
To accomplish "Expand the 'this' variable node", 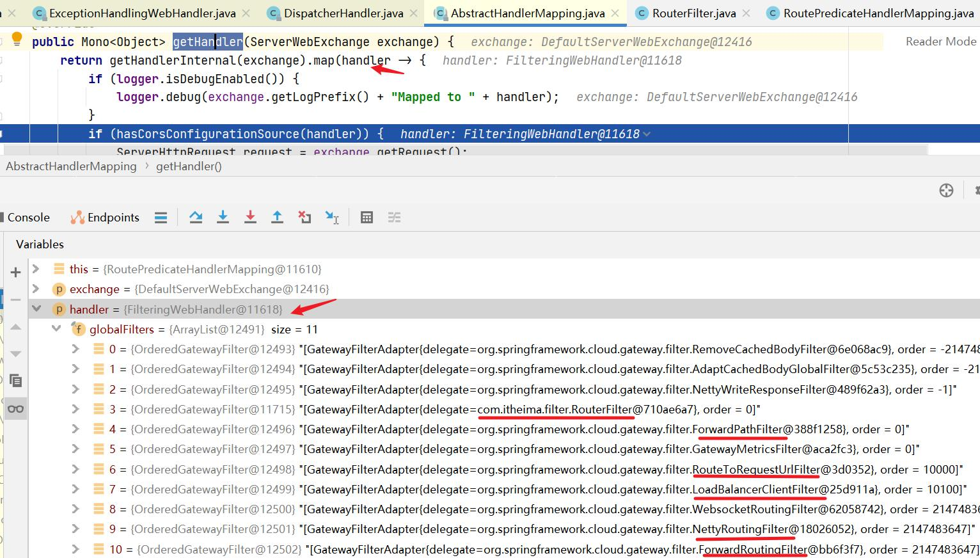I will pos(36,269).
